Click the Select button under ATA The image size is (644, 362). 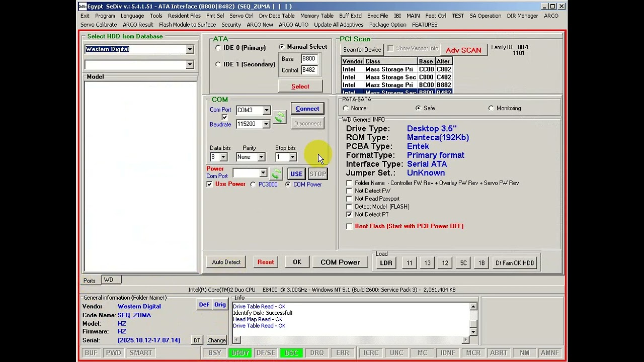(x=300, y=86)
